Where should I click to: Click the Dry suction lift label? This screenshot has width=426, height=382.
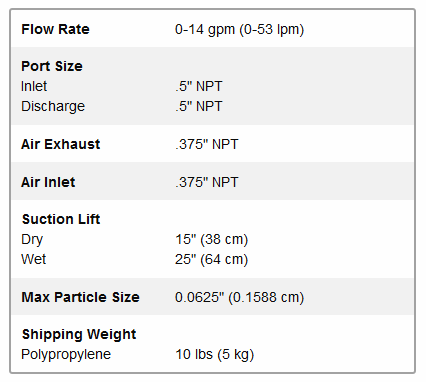click(x=32, y=240)
